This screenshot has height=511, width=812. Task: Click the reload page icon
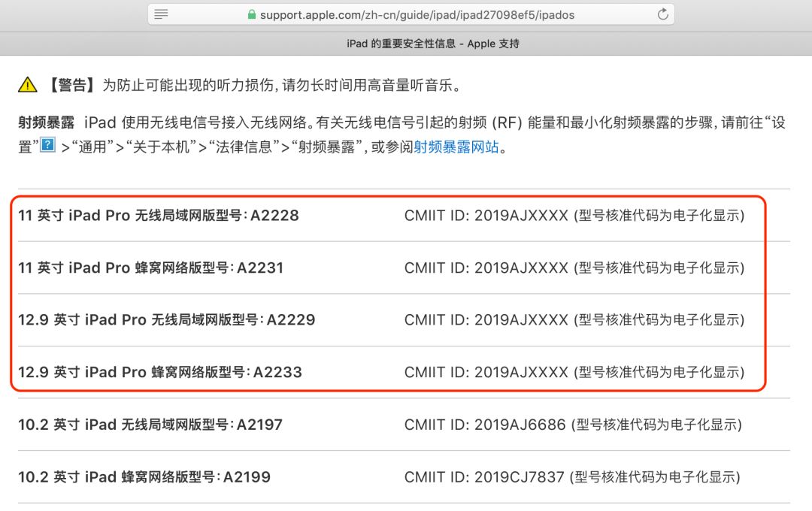[x=662, y=14]
